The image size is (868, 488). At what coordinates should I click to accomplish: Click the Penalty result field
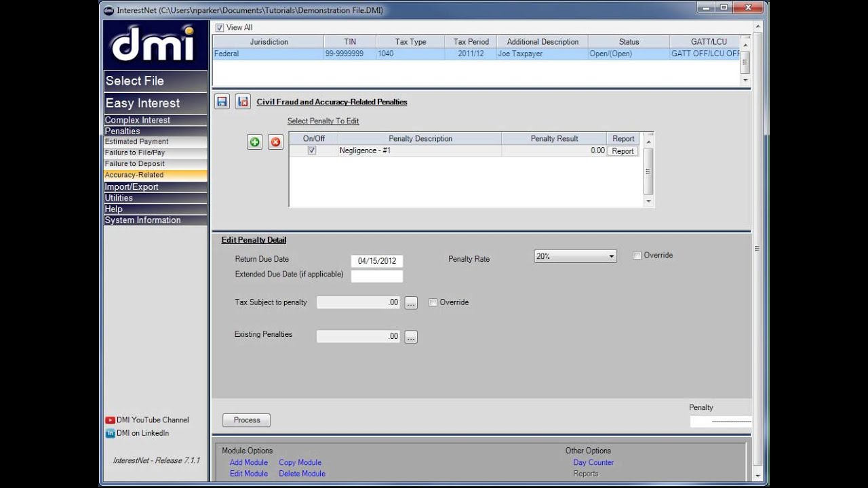720,422
